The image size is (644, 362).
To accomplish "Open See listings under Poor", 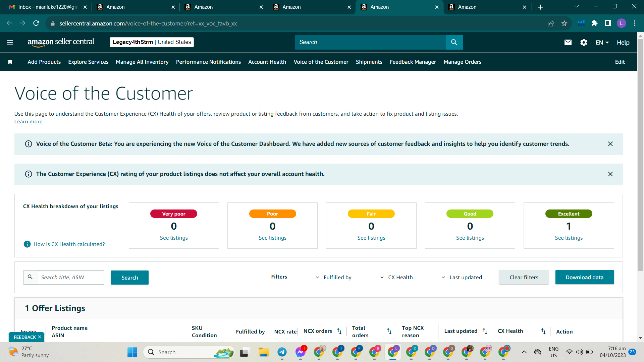I will click(272, 238).
